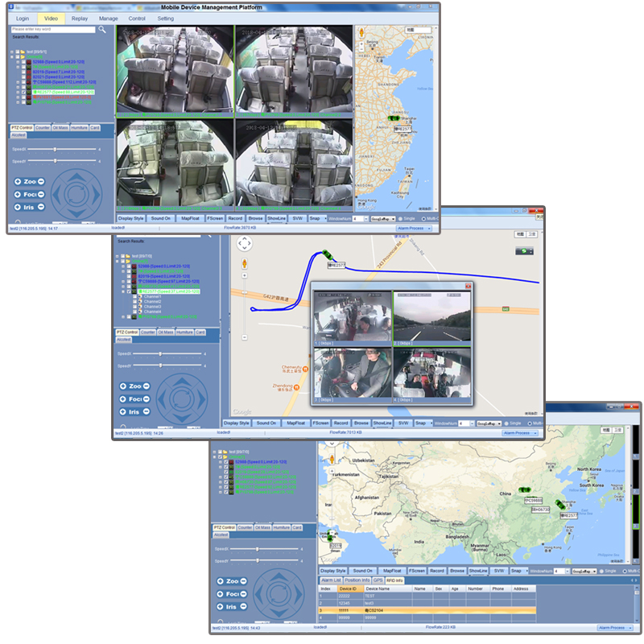This screenshot has height=644, width=644.
Task: Click the Record button in middle window toolbar
Action: click(341, 423)
